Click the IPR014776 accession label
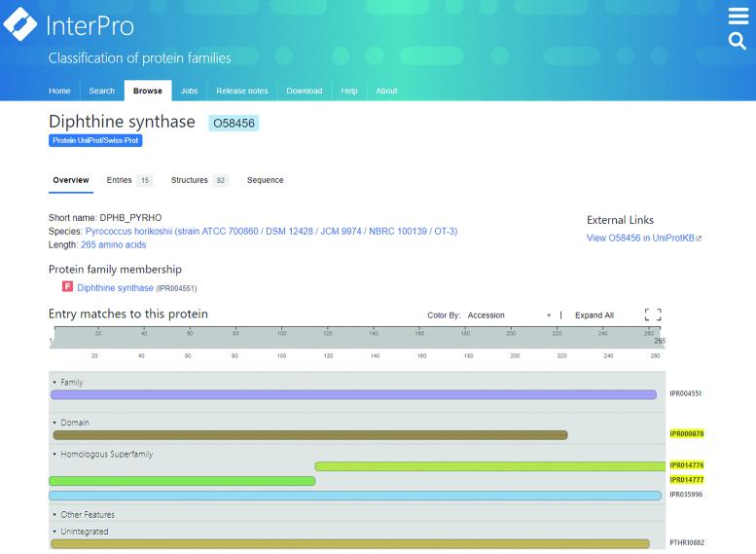The image size is (756, 554). 686,466
